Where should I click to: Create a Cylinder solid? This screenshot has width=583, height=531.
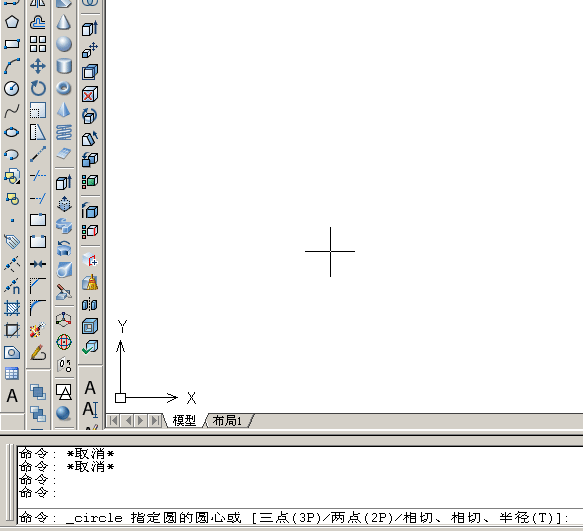pos(64,66)
